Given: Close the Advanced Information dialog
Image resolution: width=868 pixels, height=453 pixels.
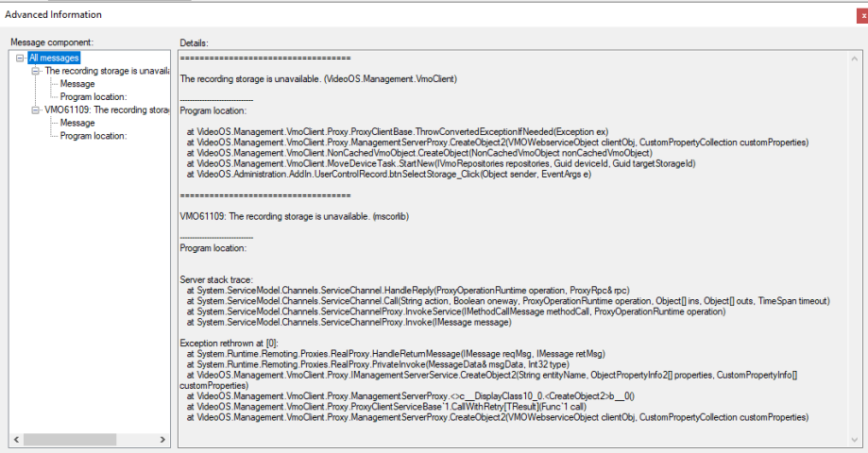Looking at the screenshot, I should coord(859,15).
